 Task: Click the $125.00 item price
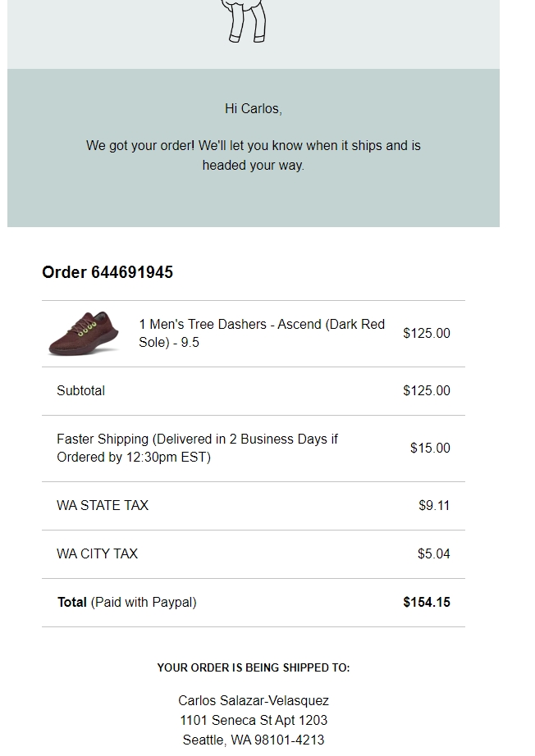[x=427, y=333]
